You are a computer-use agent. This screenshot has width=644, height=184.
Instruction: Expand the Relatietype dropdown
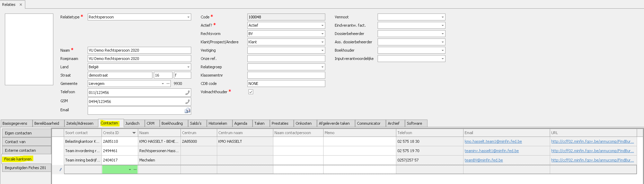[x=188, y=17]
